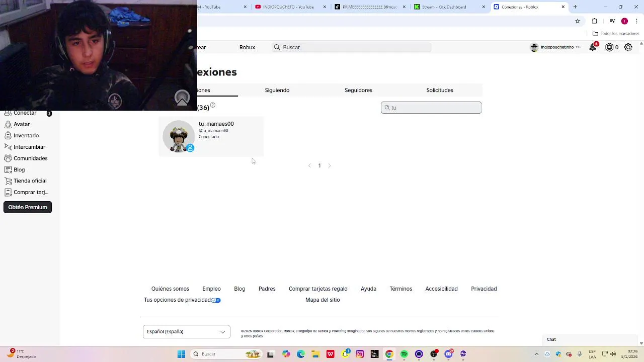The height and width of the screenshot is (362, 644).
Task: Click page number 1 in pagination
Action: click(x=319, y=165)
